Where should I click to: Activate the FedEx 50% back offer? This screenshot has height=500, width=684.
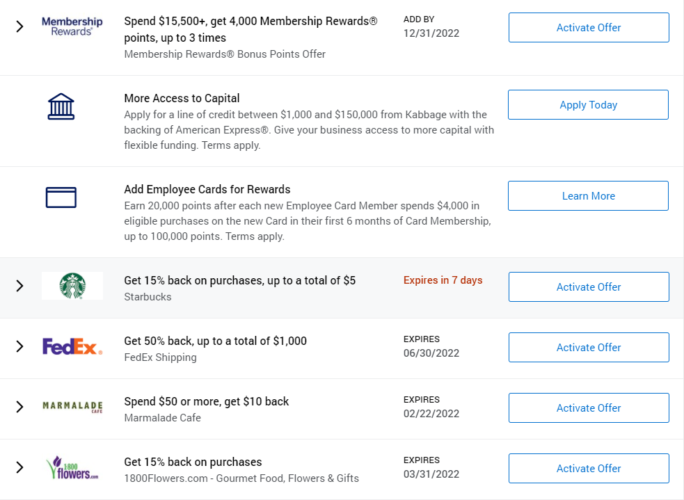588,347
